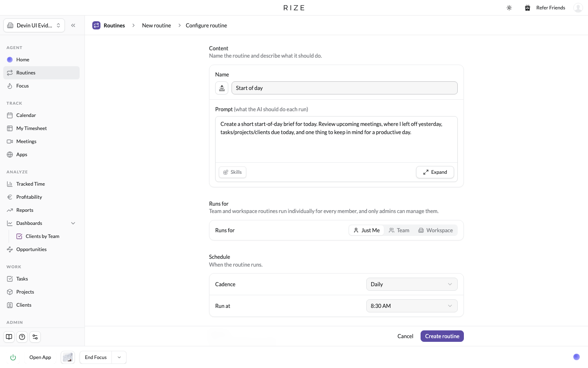The image size is (588, 368).
Task: Open the settings sliders icon
Action: tap(35, 337)
